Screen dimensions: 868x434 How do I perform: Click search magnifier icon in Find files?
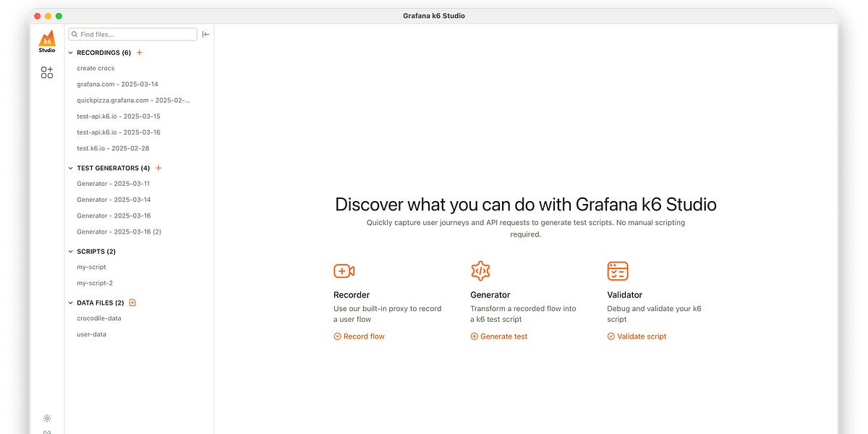75,34
